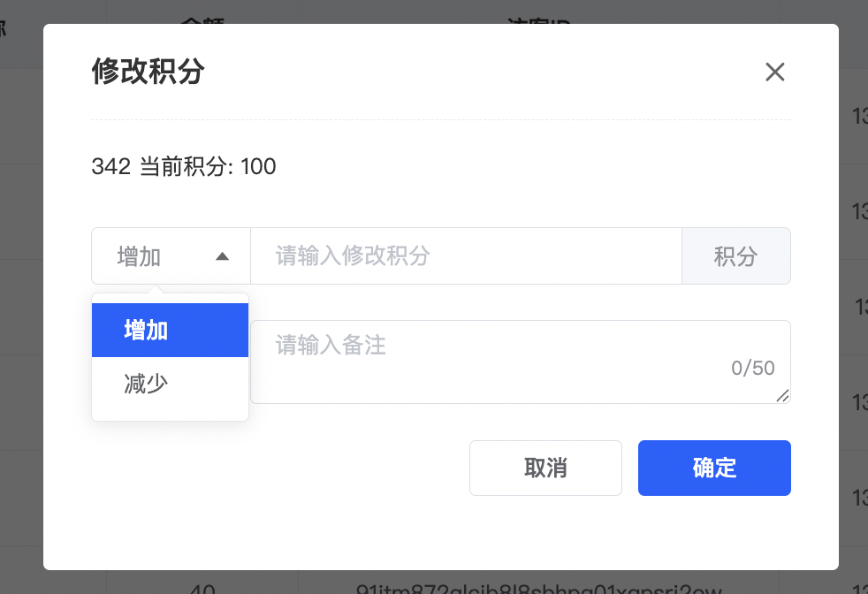Grab the remark textarea resize handle
This screenshot has width=868, height=594.
tap(783, 397)
